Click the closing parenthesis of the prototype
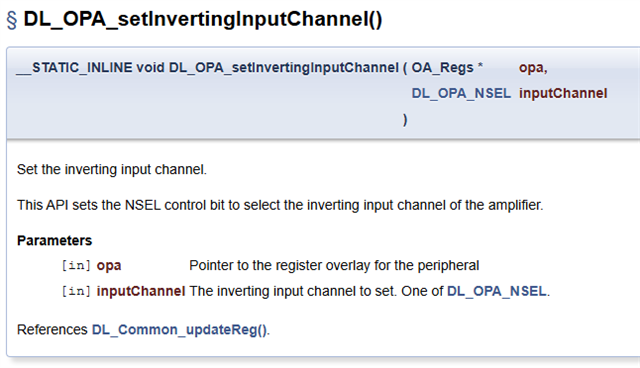Viewport: 640px width, 368px height. (x=405, y=120)
